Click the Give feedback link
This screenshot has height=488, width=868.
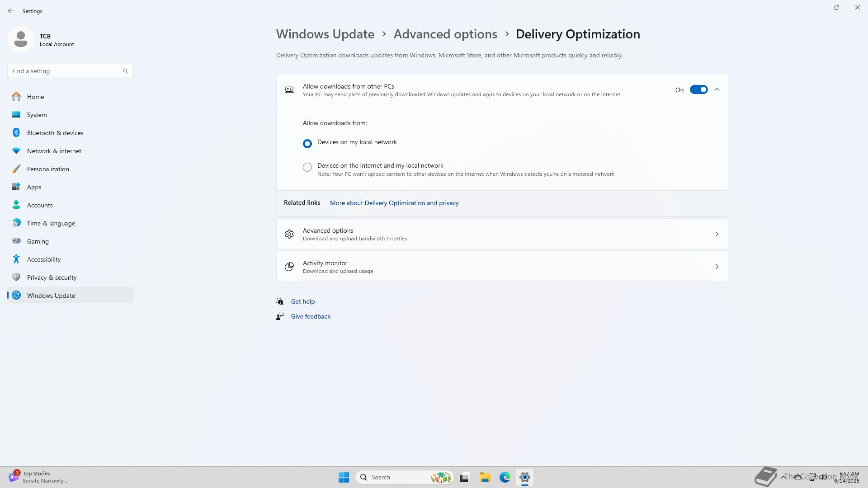(310, 316)
